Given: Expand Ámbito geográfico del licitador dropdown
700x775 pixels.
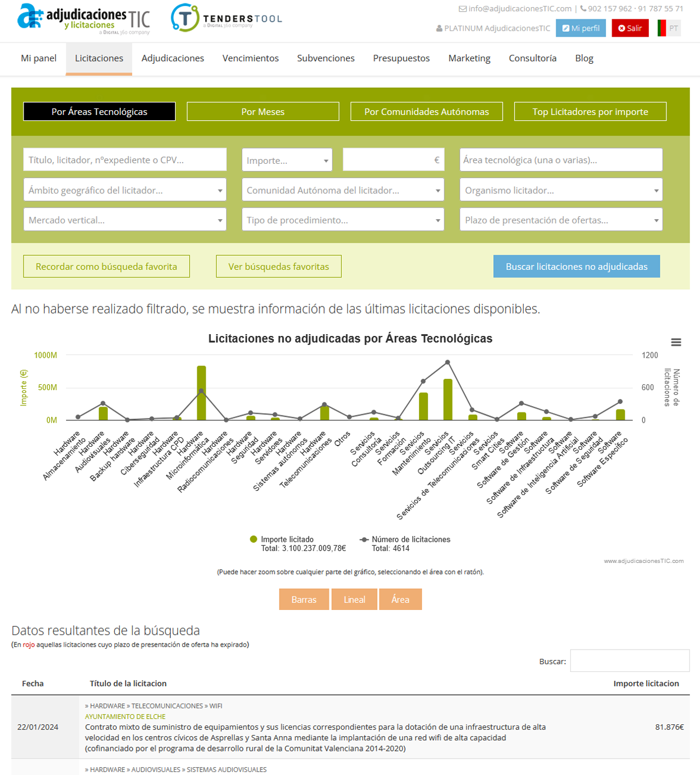Looking at the screenshot, I should coord(125,190).
